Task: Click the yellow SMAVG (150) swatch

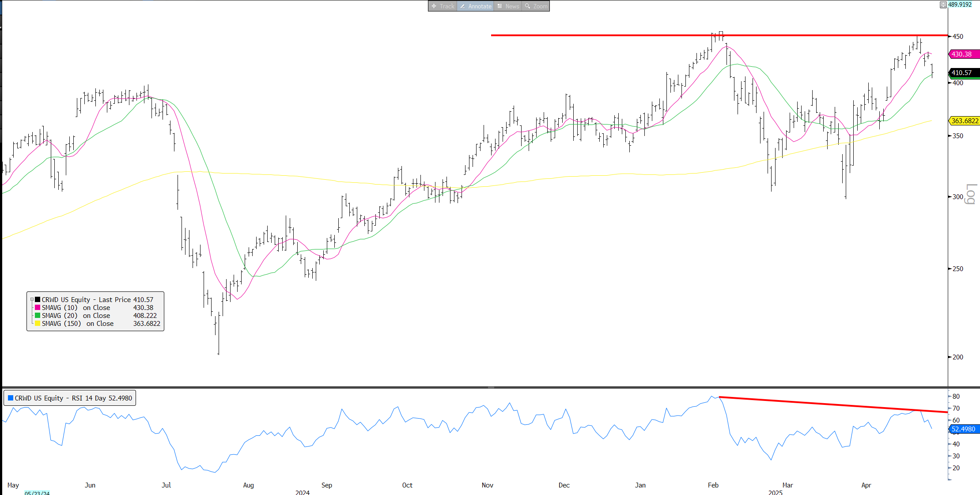Action: pyautogui.click(x=38, y=323)
